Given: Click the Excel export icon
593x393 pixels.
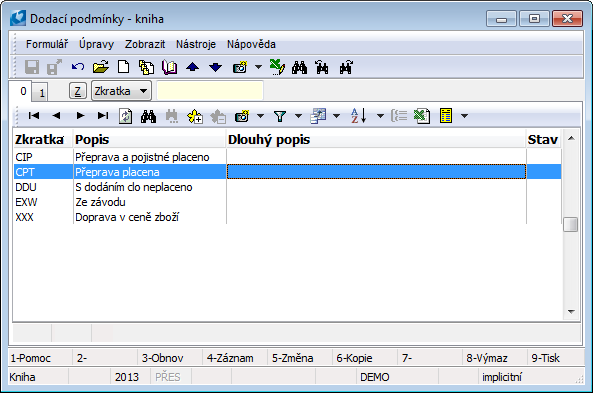Looking at the screenshot, I should tap(422, 116).
